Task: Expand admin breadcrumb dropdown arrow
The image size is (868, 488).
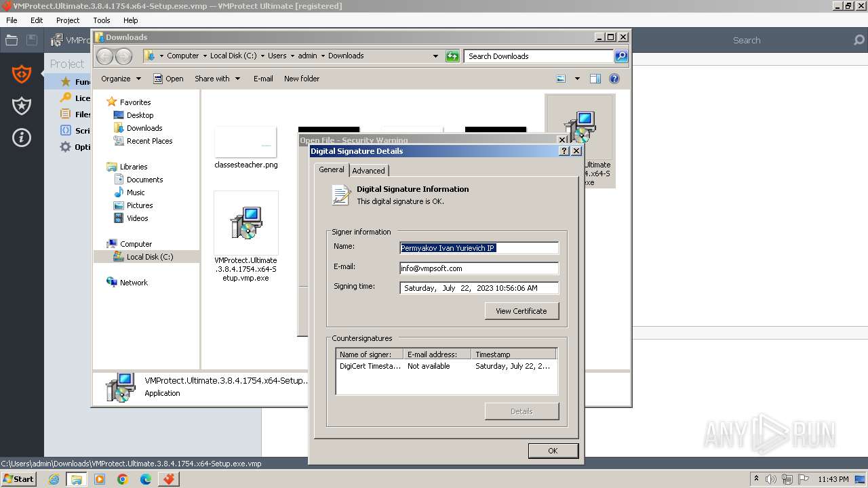Action: click(323, 56)
